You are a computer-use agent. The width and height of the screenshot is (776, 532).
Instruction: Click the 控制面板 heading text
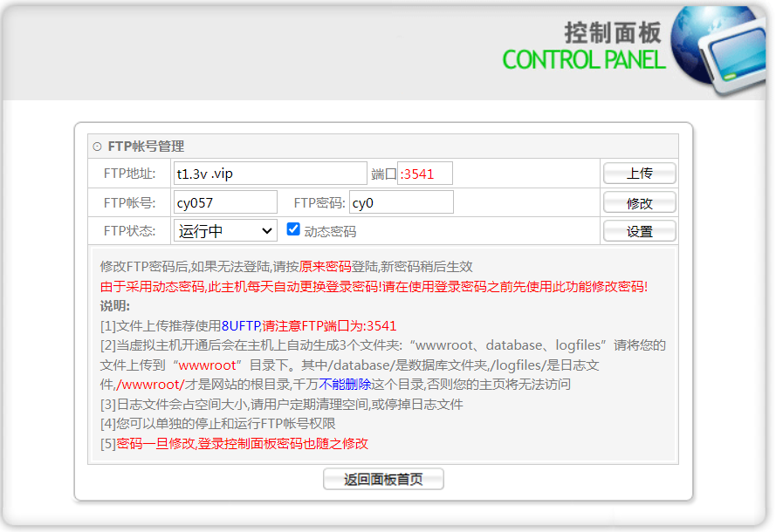[612, 33]
